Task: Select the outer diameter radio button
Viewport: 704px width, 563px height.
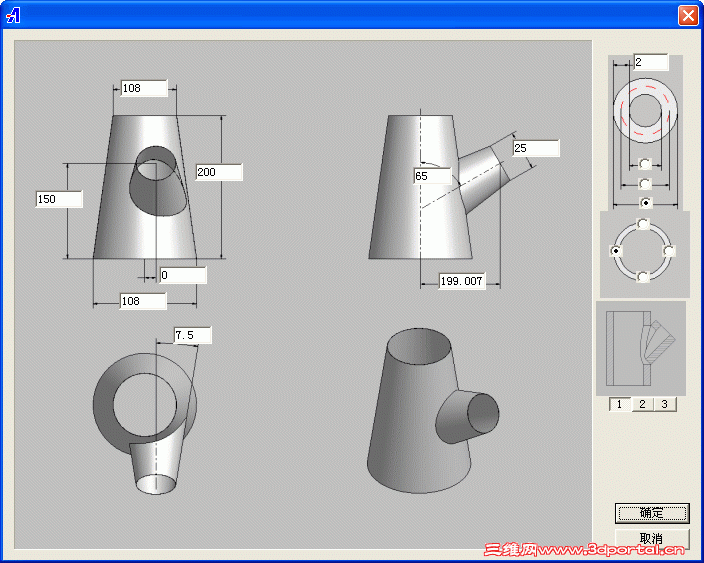Action: pyautogui.click(x=646, y=203)
